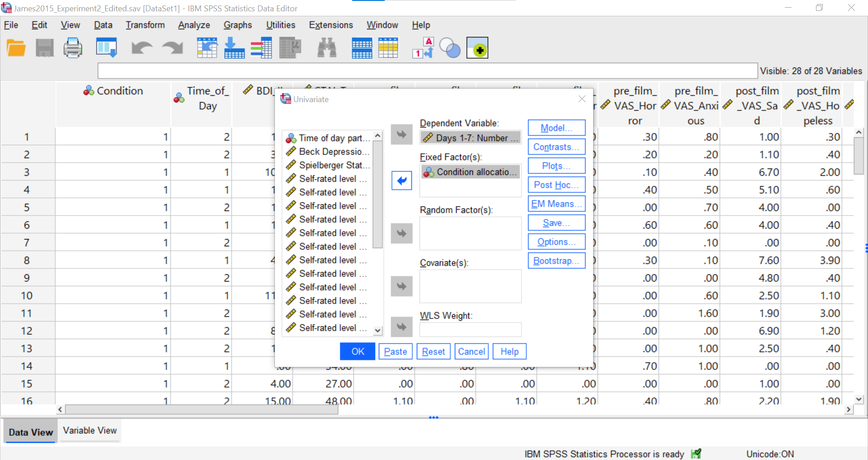Select Condition allocation in Fixed Factors
Viewport: 868px width, 460px height.
coord(471,172)
